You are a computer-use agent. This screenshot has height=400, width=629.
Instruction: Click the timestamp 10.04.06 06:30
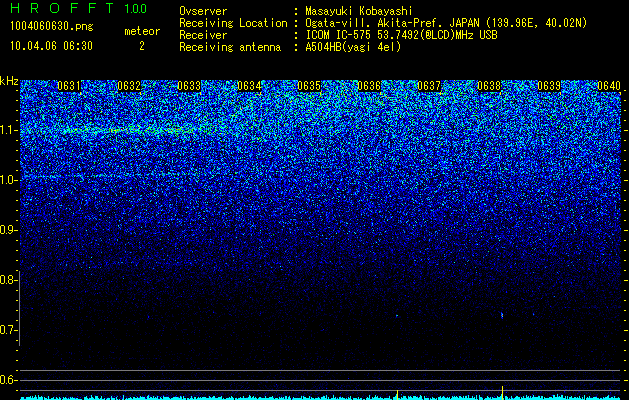(51, 46)
